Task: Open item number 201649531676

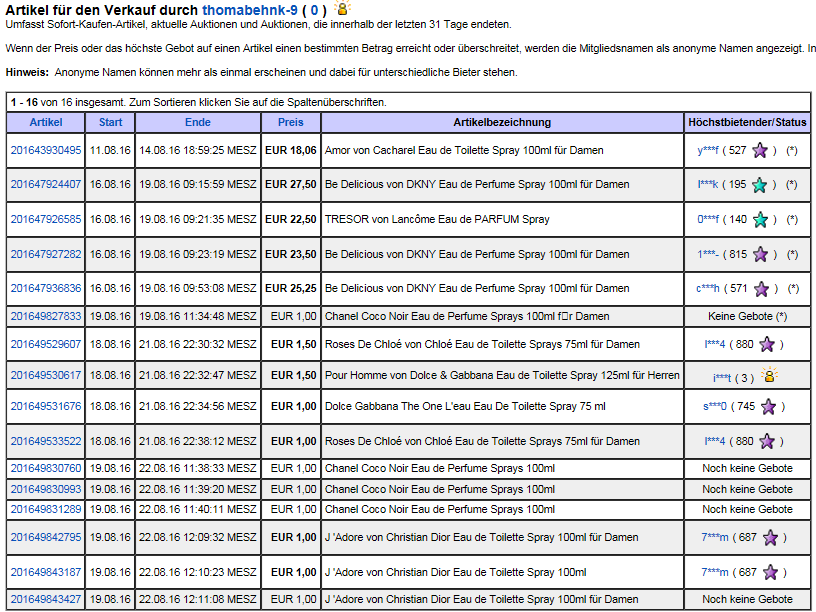Action: [46, 406]
